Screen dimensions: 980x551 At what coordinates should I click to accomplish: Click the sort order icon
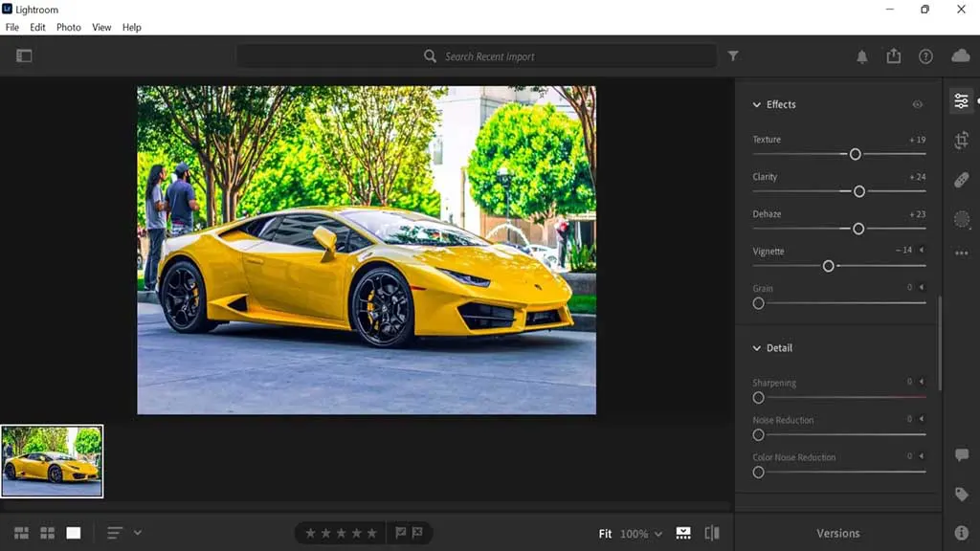tap(115, 533)
